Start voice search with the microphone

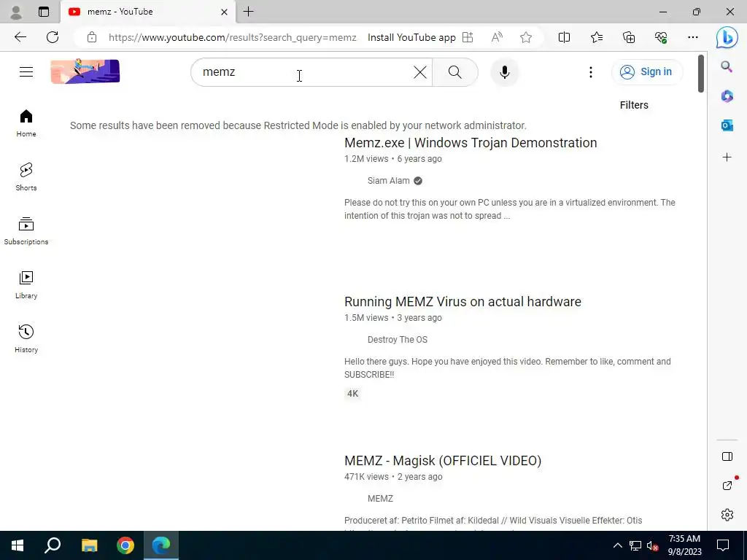505,72
